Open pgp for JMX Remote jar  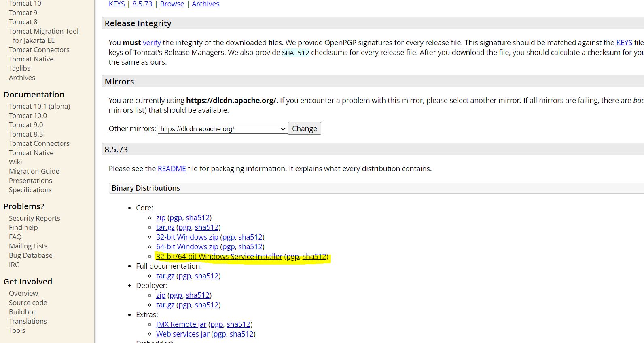click(x=217, y=324)
